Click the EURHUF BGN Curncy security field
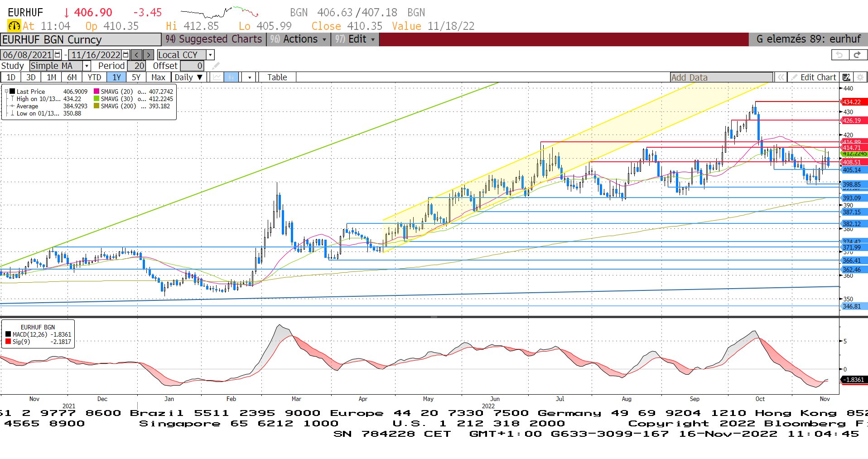The height and width of the screenshot is (459, 868). coord(81,39)
